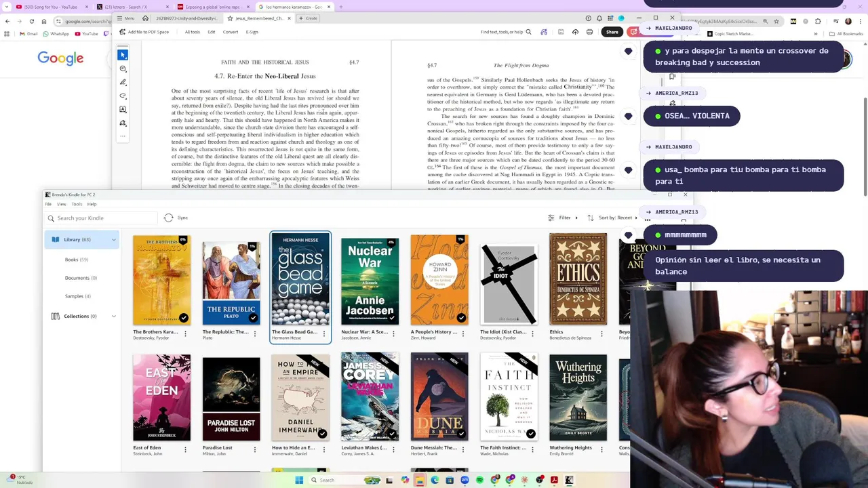Viewport: 868px width, 488px height.
Task: Click Add file to PDF Space
Action: pyautogui.click(x=144, y=32)
